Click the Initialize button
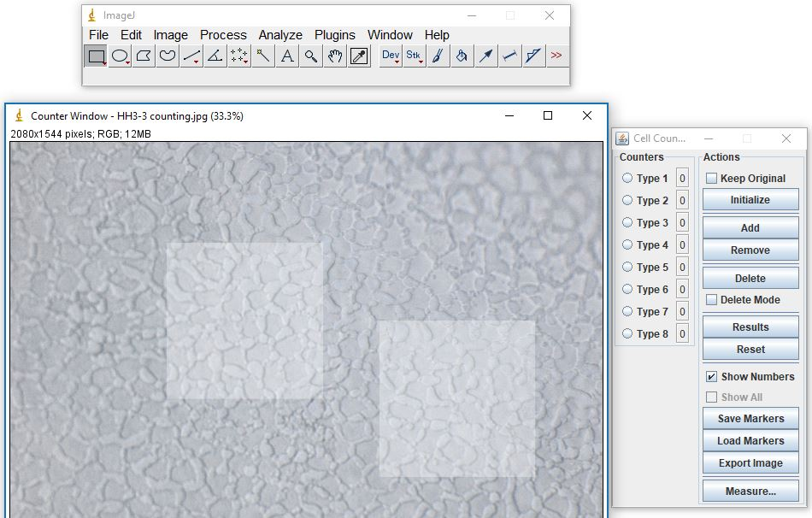 click(x=750, y=200)
